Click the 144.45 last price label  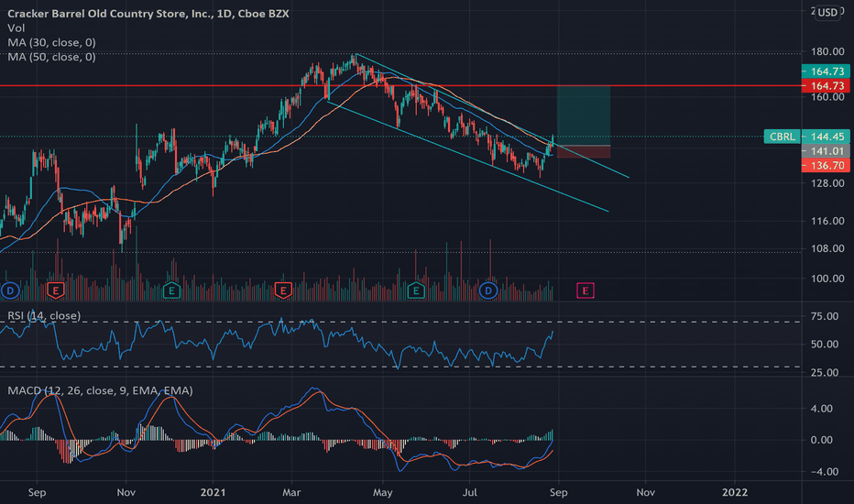(x=826, y=137)
